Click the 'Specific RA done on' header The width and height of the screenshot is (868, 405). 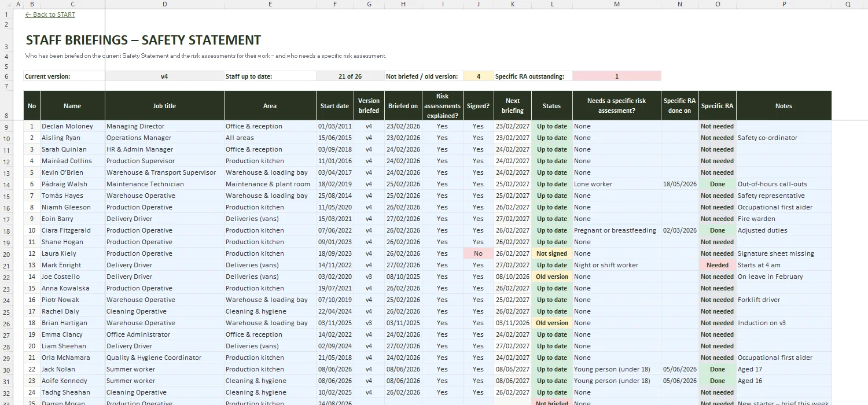point(680,106)
